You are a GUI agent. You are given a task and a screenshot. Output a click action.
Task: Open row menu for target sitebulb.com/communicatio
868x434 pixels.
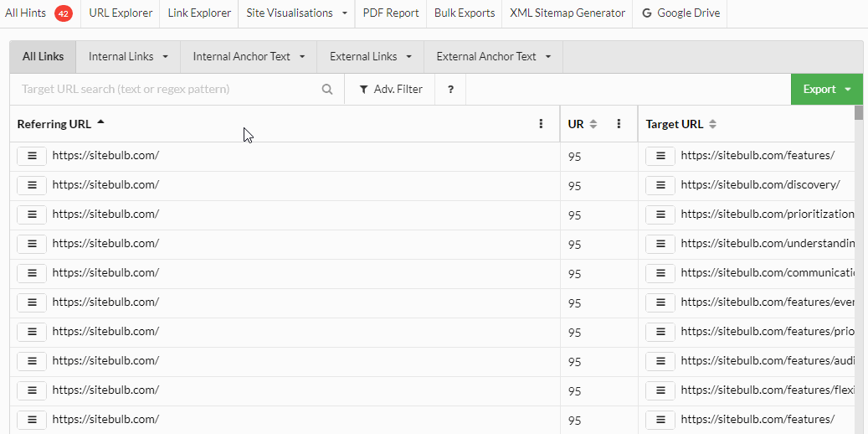point(660,273)
